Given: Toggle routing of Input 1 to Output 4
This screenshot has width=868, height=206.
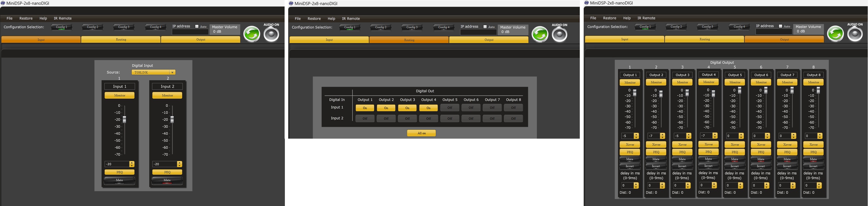Looking at the screenshot, I should (x=429, y=108).
